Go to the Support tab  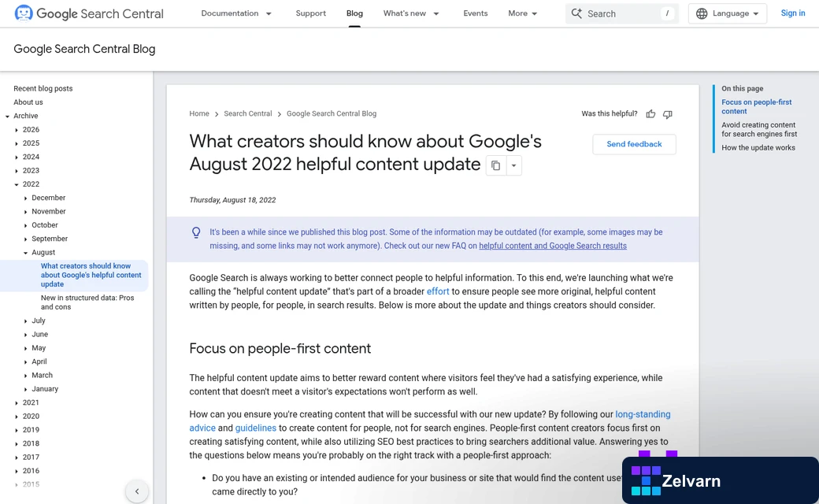coord(311,13)
